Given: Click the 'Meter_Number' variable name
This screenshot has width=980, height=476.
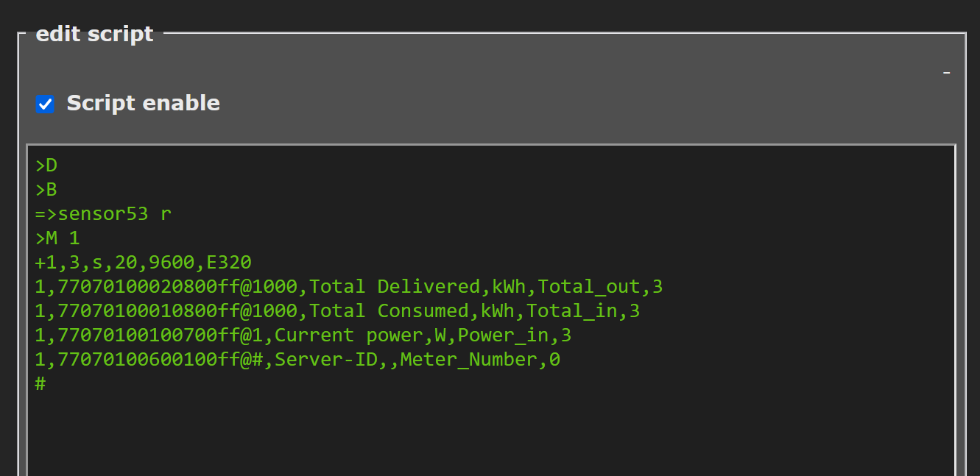Looking at the screenshot, I should (x=468, y=360).
